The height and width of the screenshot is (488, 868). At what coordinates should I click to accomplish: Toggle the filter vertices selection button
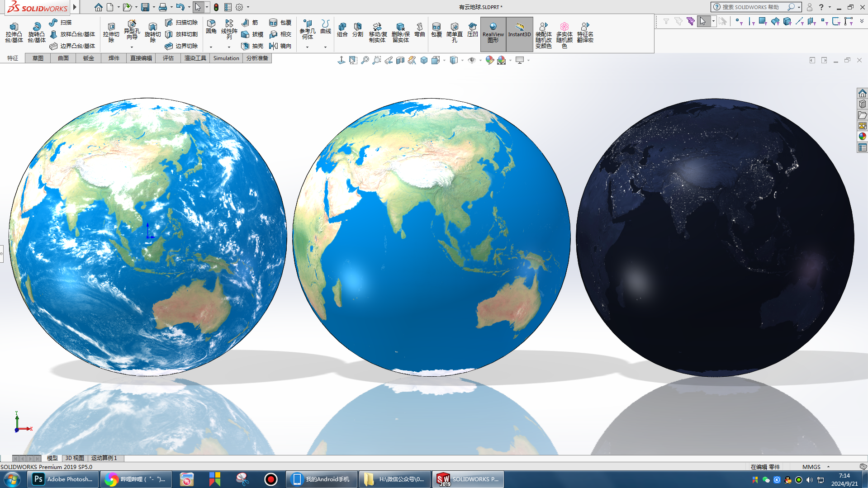coord(739,21)
